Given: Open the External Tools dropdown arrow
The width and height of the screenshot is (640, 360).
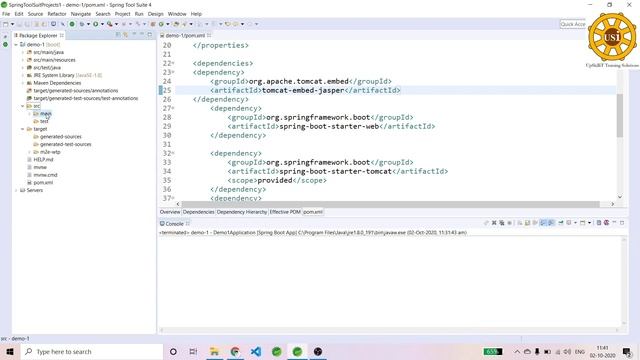Looking at the screenshot, I should point(116,24).
